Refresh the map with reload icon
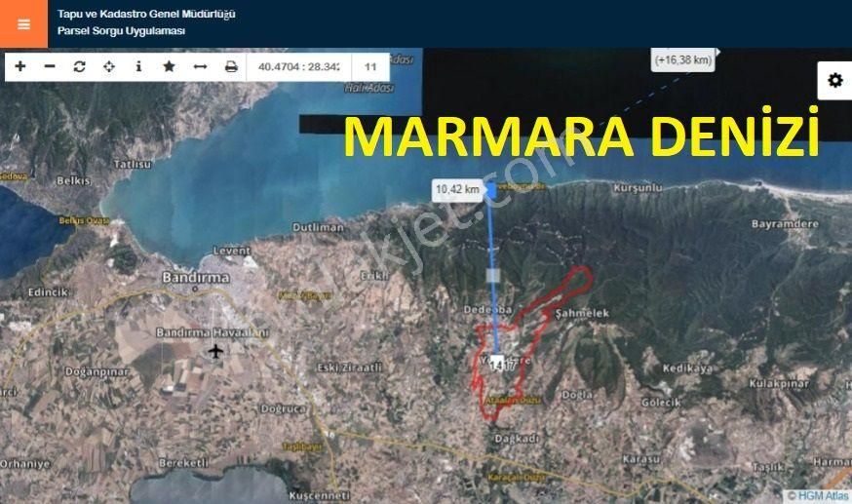 pos(79,66)
